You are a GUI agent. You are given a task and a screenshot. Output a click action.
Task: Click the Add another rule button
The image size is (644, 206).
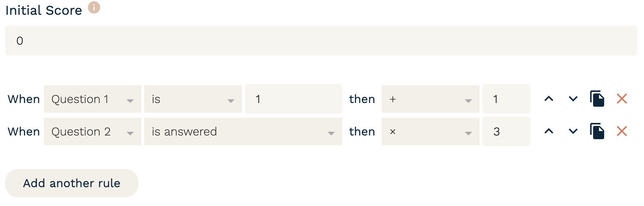72,183
